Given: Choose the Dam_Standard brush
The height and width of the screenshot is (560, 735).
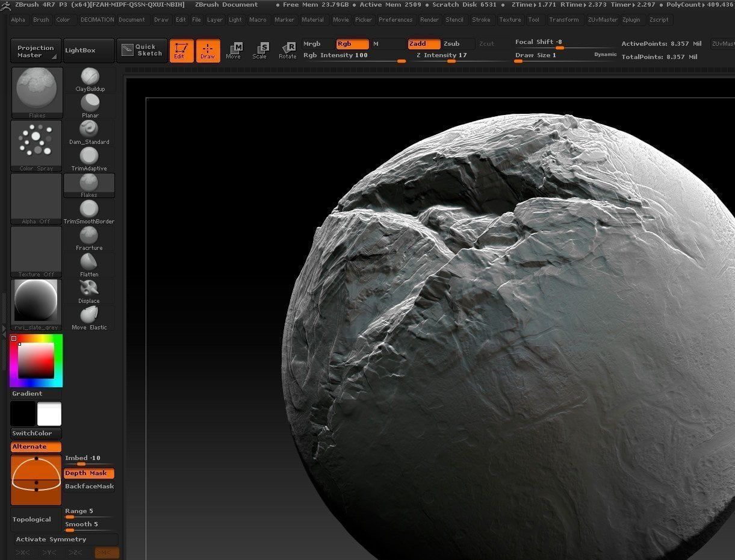Looking at the screenshot, I should pyautogui.click(x=89, y=129).
